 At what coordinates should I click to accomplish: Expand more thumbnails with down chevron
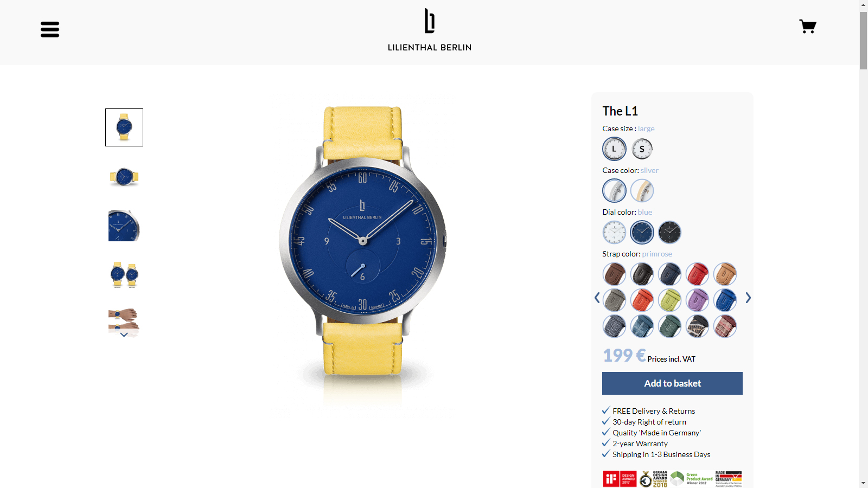[124, 335]
